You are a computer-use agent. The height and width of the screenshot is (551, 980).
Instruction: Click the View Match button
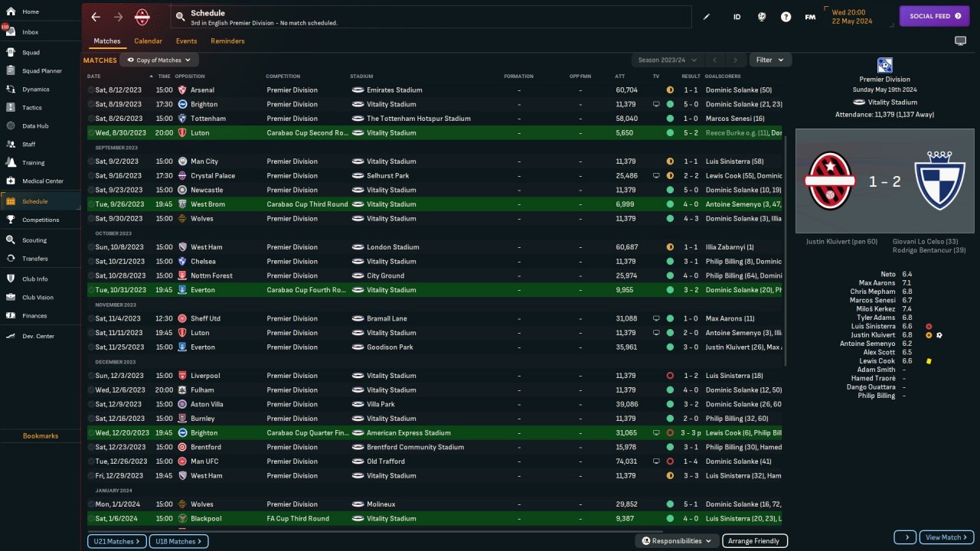coord(946,537)
